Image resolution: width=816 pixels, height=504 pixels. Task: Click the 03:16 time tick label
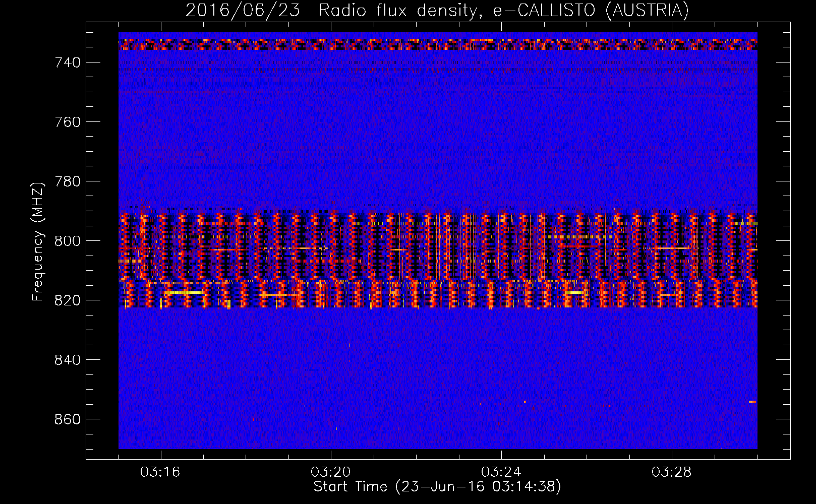(x=160, y=472)
